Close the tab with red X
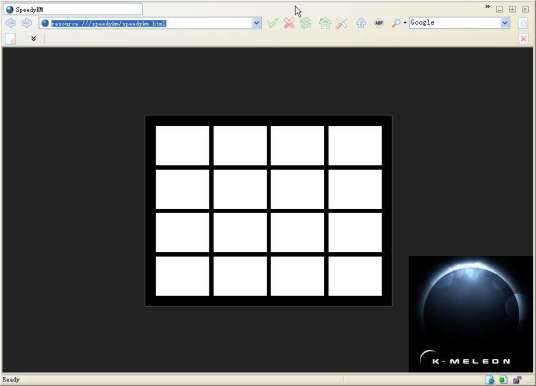This screenshot has height=386, width=536. tap(524, 39)
